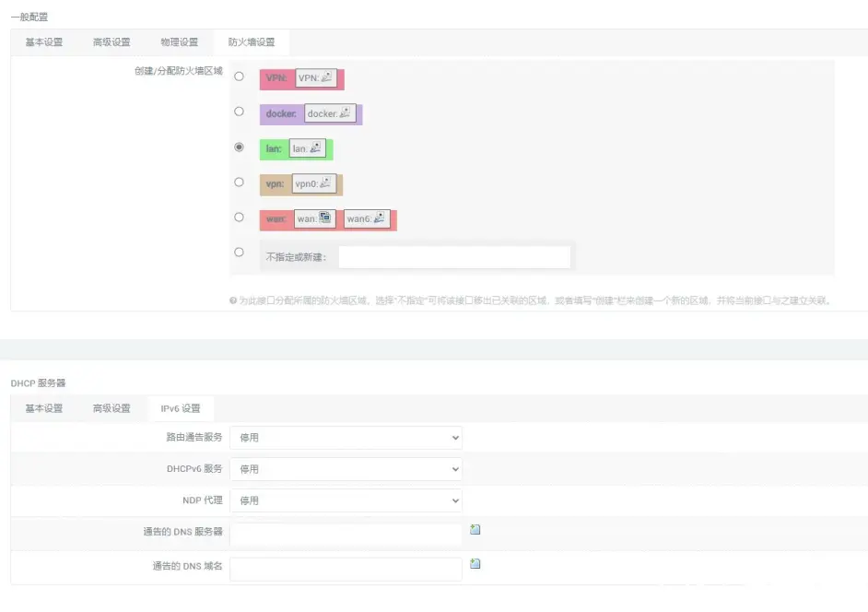
Task: Click the 创建/分配防火墙区域 label
Action: (x=178, y=71)
